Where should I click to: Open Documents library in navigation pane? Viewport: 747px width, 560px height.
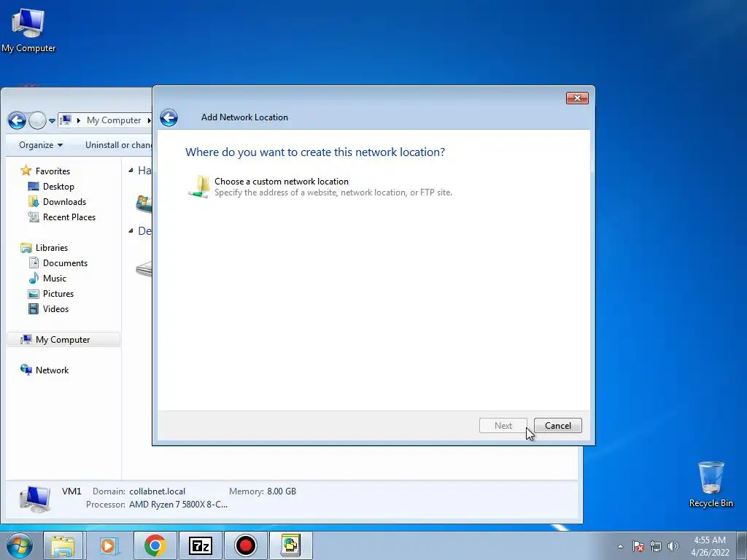[x=65, y=262]
